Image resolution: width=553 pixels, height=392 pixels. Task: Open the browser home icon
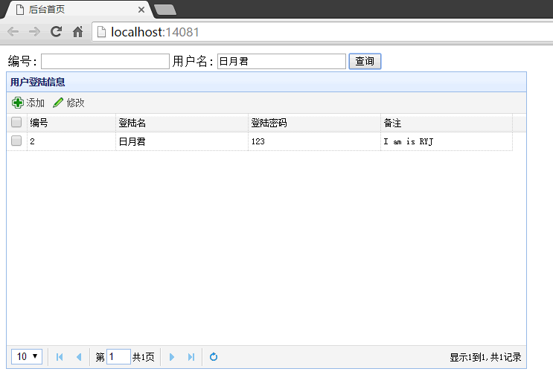click(77, 32)
